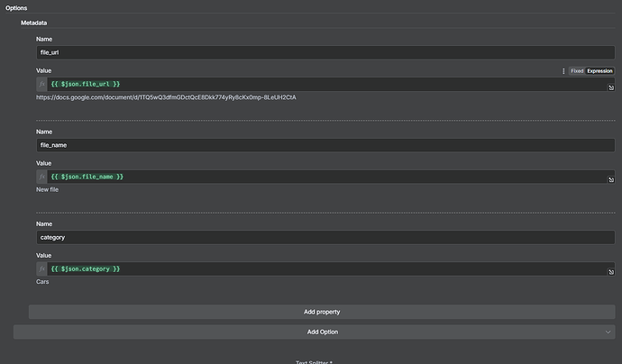This screenshot has height=364, width=622.
Task: Select the docs.google.com URL preview text
Action: [166, 97]
